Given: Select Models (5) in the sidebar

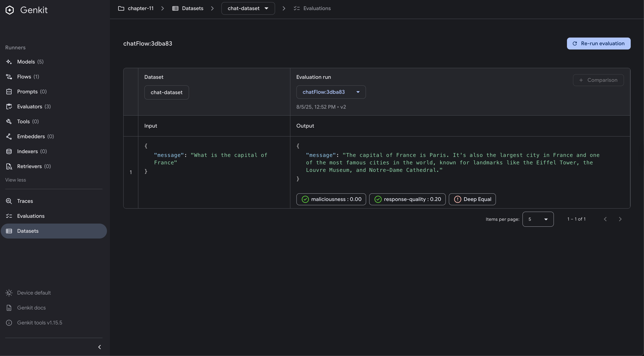Looking at the screenshot, I should click(54, 62).
